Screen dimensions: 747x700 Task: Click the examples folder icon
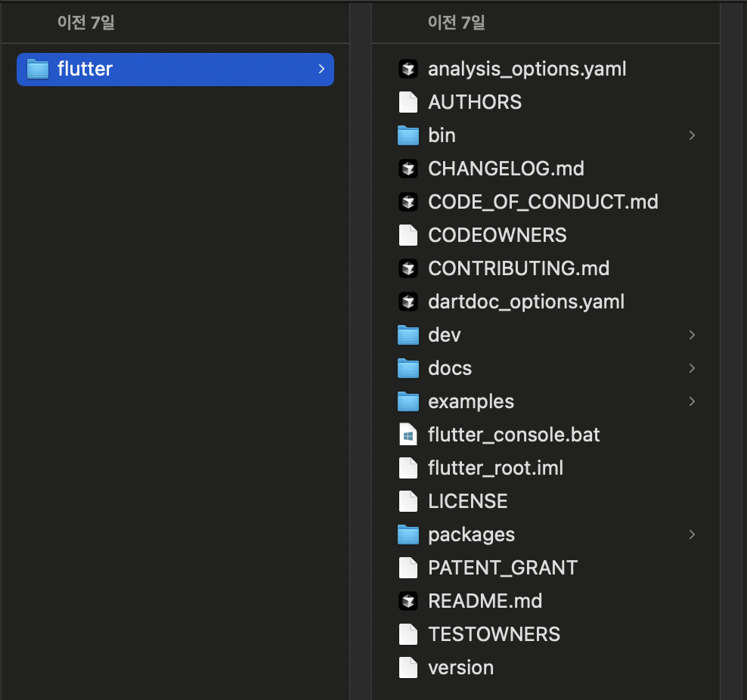pyautogui.click(x=408, y=401)
